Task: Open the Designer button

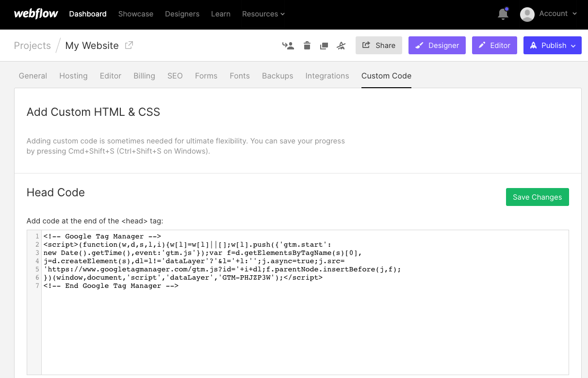Action: click(437, 45)
